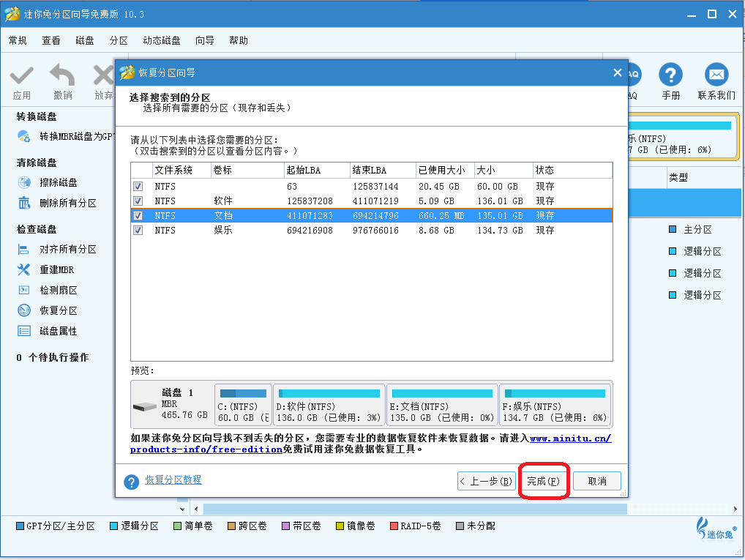Click the Surface Test (检测扇区) icon

(23, 290)
